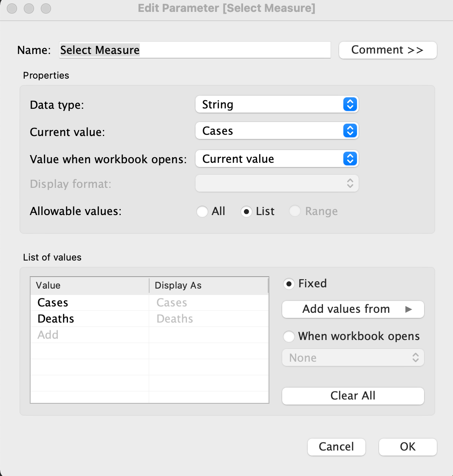Image resolution: width=453 pixels, height=476 pixels.
Task: Open the 'Value when workbook opens' chevron
Action: 350,159
